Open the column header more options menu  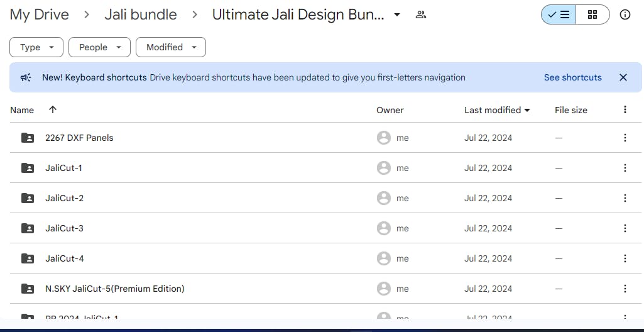tap(625, 109)
